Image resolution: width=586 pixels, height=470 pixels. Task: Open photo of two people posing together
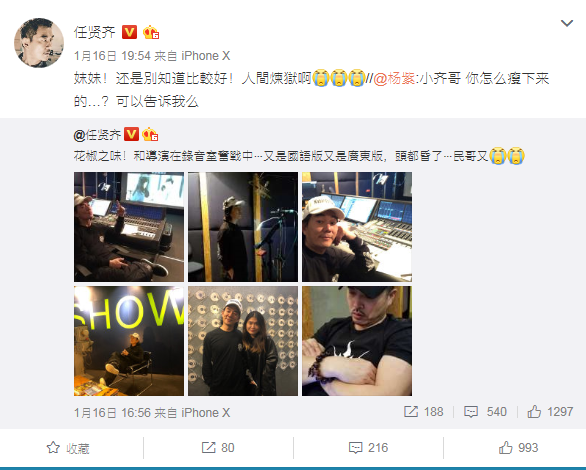(243, 341)
